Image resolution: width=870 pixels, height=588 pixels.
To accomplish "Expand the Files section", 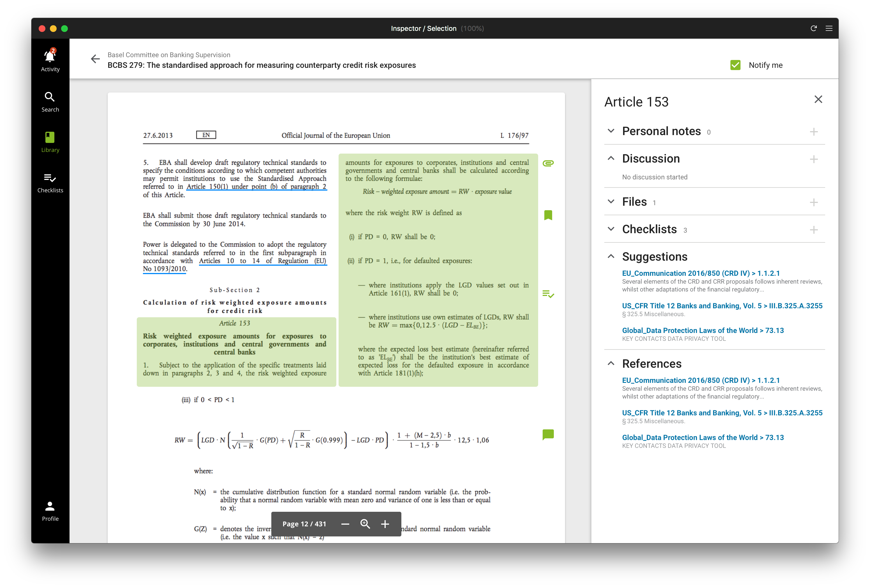I will click(611, 201).
